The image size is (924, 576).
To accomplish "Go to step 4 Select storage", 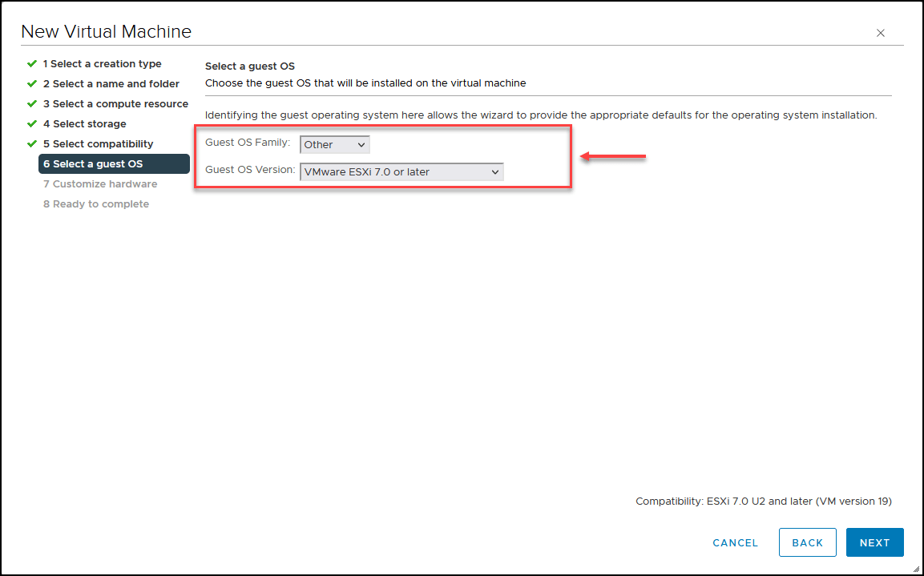I will pos(84,123).
